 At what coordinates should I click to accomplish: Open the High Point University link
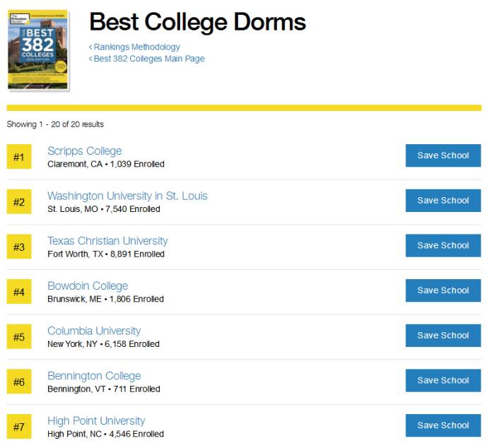click(96, 421)
